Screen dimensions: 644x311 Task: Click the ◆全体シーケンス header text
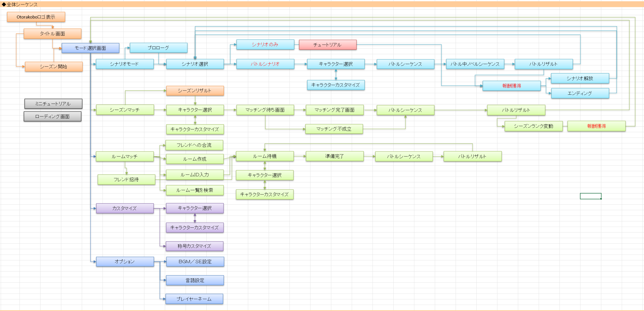tap(20, 4)
